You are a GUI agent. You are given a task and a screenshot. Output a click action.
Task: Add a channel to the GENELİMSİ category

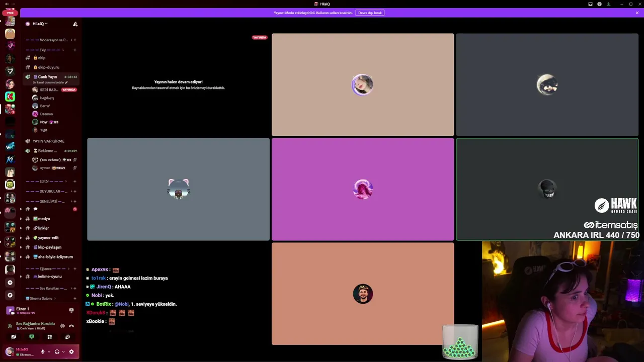[75, 201]
